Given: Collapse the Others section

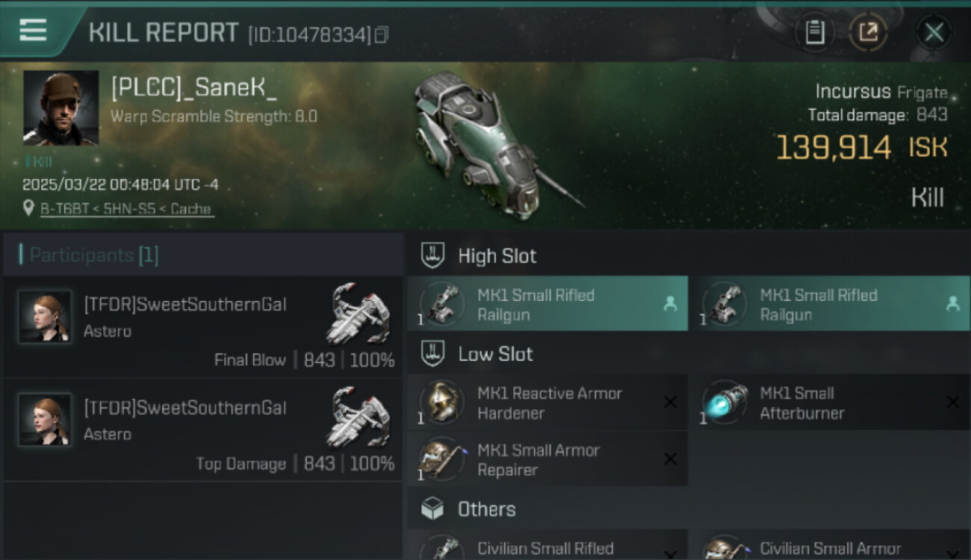Looking at the screenshot, I should pos(433,509).
